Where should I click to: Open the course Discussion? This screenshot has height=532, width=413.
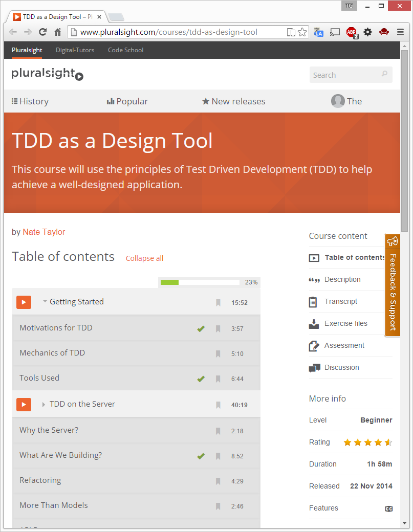coord(341,367)
